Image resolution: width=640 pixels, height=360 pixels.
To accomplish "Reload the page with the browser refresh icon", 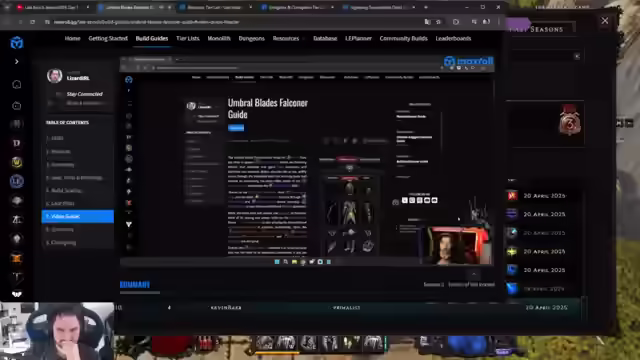I will [x=33, y=22].
